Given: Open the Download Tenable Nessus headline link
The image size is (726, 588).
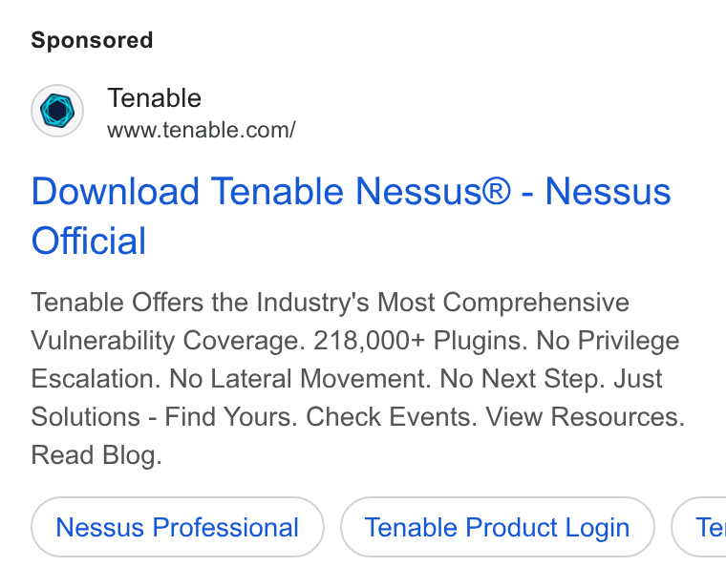Looking at the screenshot, I should coord(351,216).
